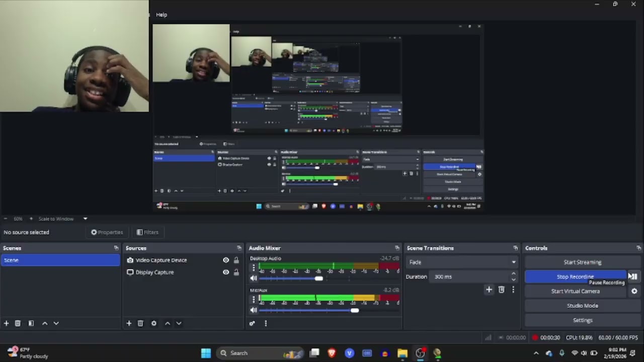Open the Help menu
This screenshot has height=362, width=644.
click(162, 15)
